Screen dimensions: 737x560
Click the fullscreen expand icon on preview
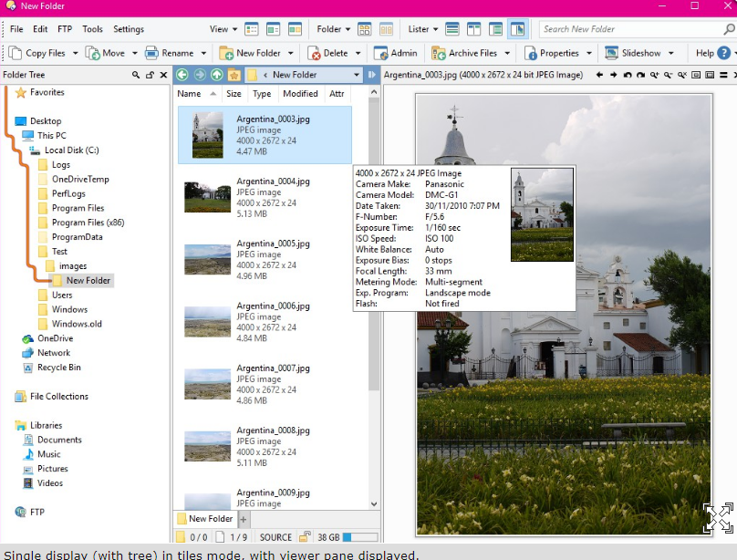pos(718,517)
